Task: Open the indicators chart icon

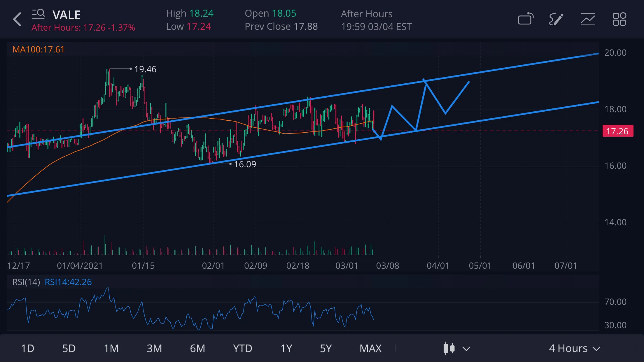Action: 588,19
